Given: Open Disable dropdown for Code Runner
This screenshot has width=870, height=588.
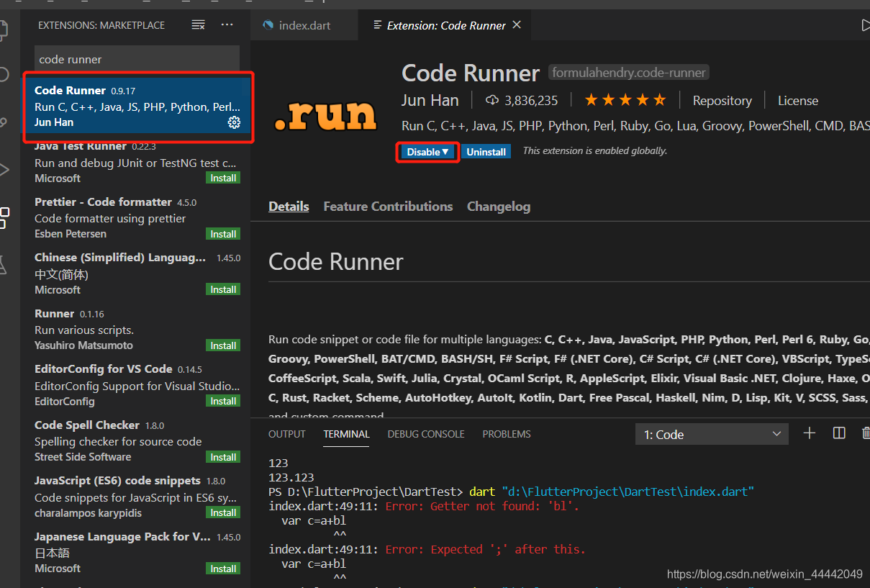Looking at the screenshot, I should pos(427,152).
